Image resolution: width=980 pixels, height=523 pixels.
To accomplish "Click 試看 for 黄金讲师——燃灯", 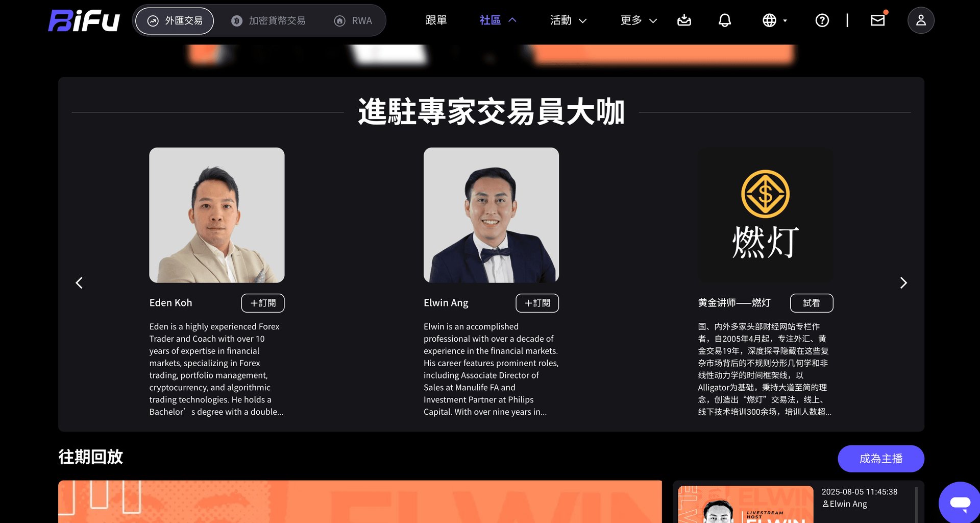I will tap(812, 303).
